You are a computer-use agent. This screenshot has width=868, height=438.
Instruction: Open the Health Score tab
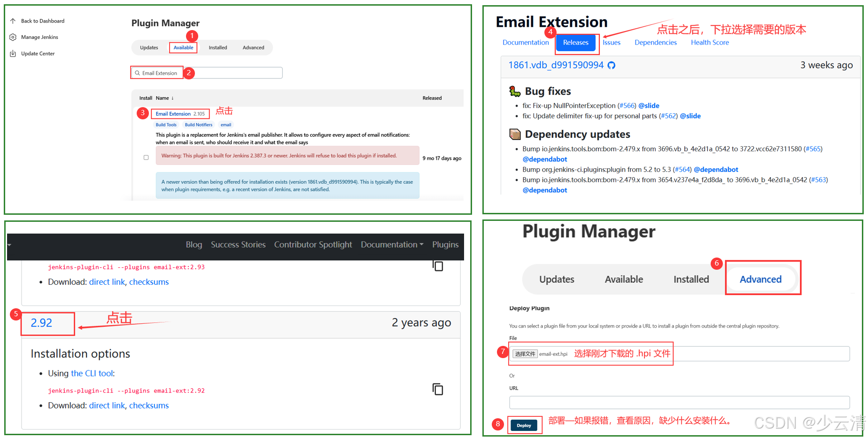click(710, 42)
